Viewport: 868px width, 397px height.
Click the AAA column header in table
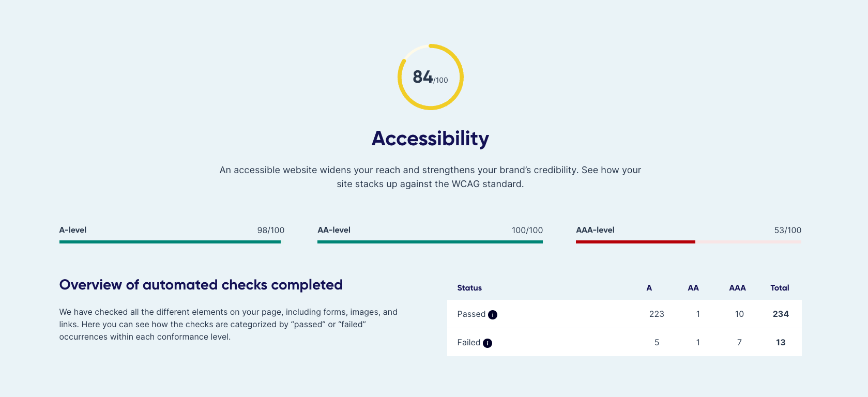point(737,288)
